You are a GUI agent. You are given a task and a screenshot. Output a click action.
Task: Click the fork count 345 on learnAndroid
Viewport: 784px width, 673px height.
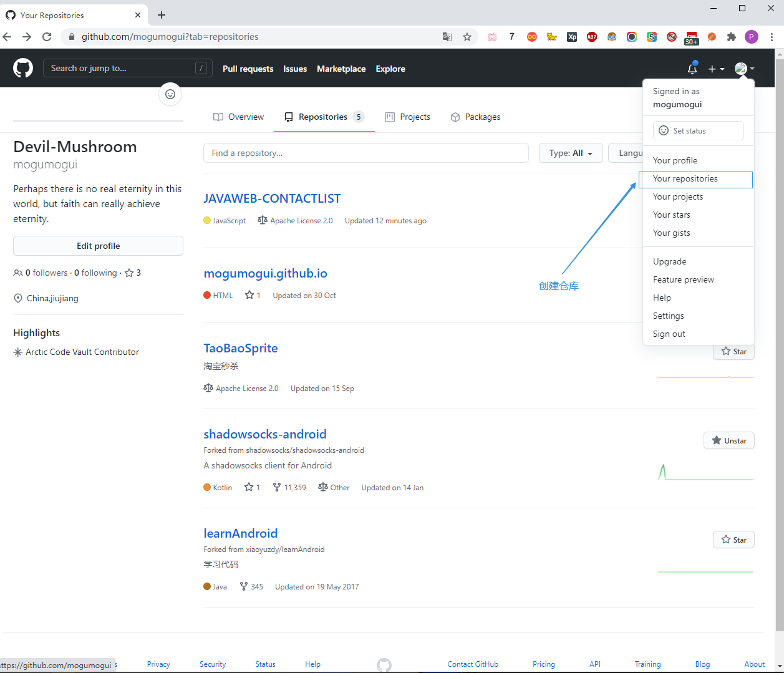coord(251,586)
